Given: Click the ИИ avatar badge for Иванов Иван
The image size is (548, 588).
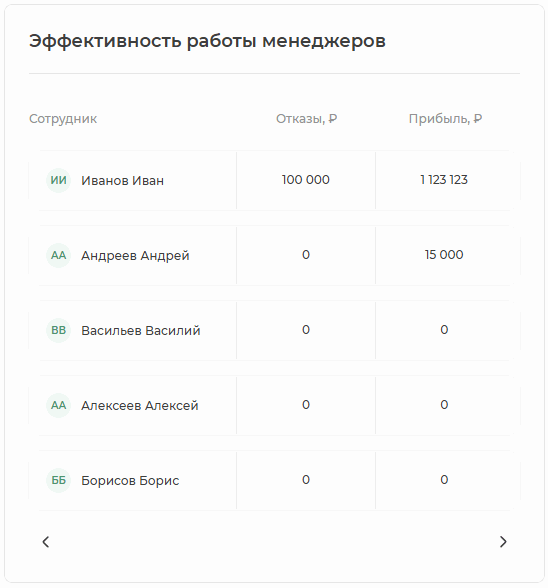Looking at the screenshot, I should pyautogui.click(x=58, y=180).
